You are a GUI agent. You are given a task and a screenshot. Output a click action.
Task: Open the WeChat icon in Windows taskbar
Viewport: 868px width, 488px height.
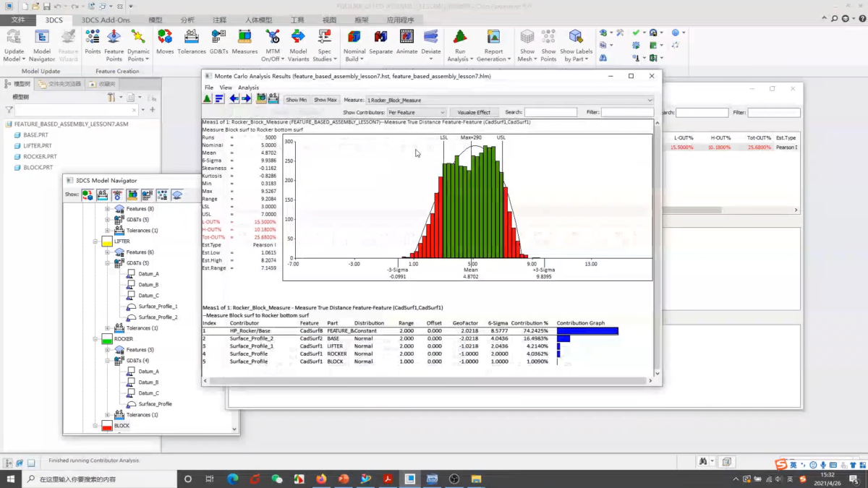tap(277, 479)
